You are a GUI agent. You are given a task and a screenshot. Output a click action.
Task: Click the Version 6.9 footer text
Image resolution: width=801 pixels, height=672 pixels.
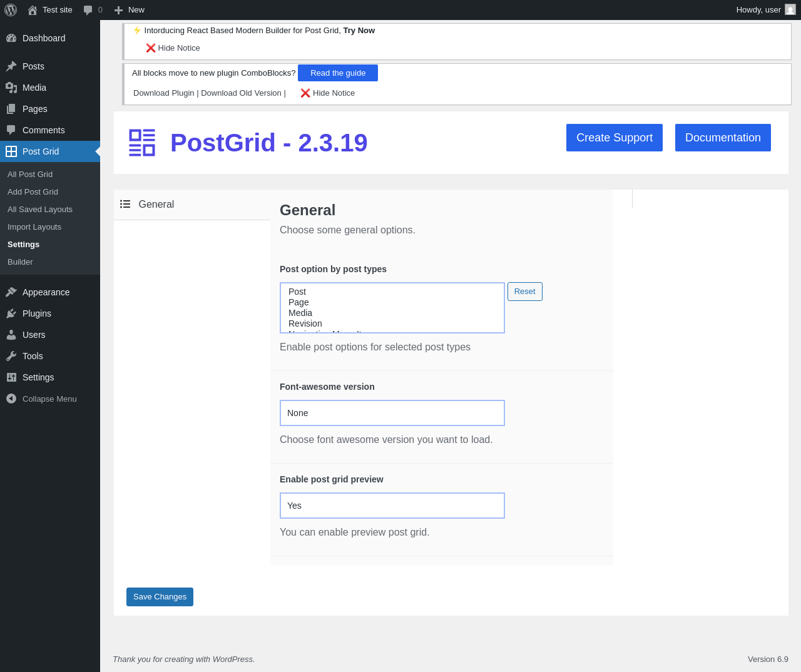point(768,659)
